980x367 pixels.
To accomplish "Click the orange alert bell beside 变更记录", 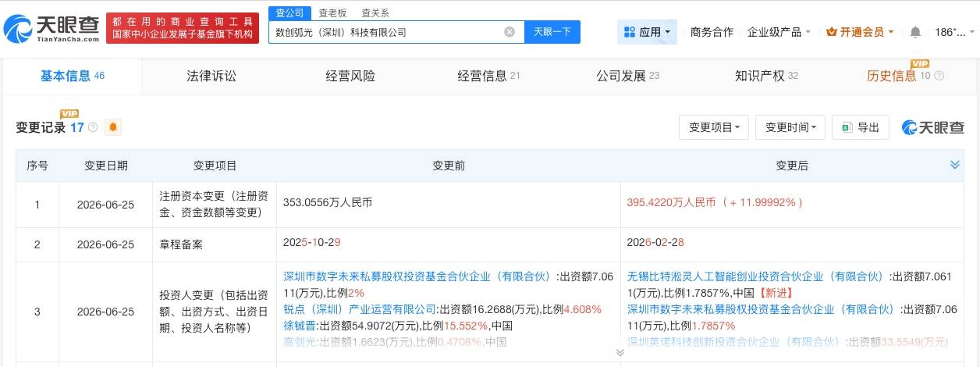I will 113,127.
